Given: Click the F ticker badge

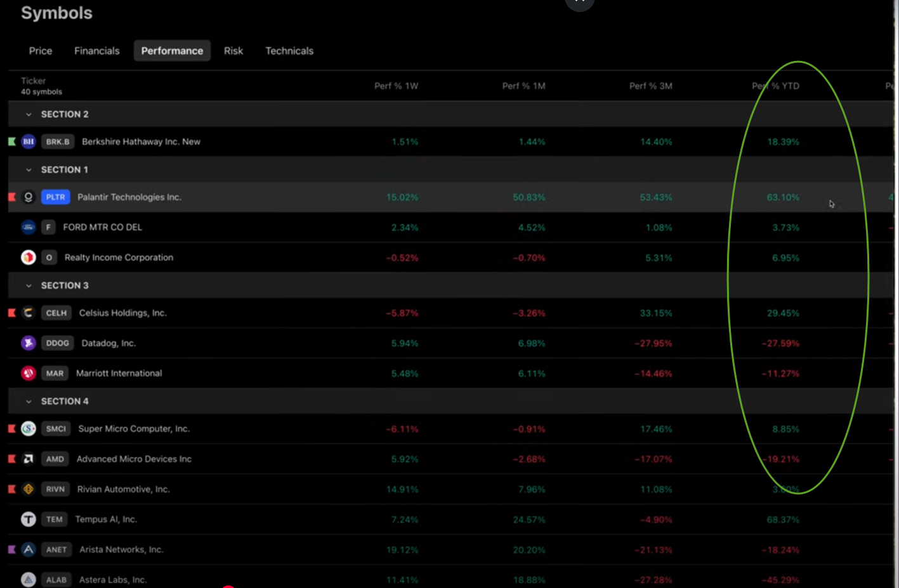Looking at the screenshot, I should click(x=48, y=227).
